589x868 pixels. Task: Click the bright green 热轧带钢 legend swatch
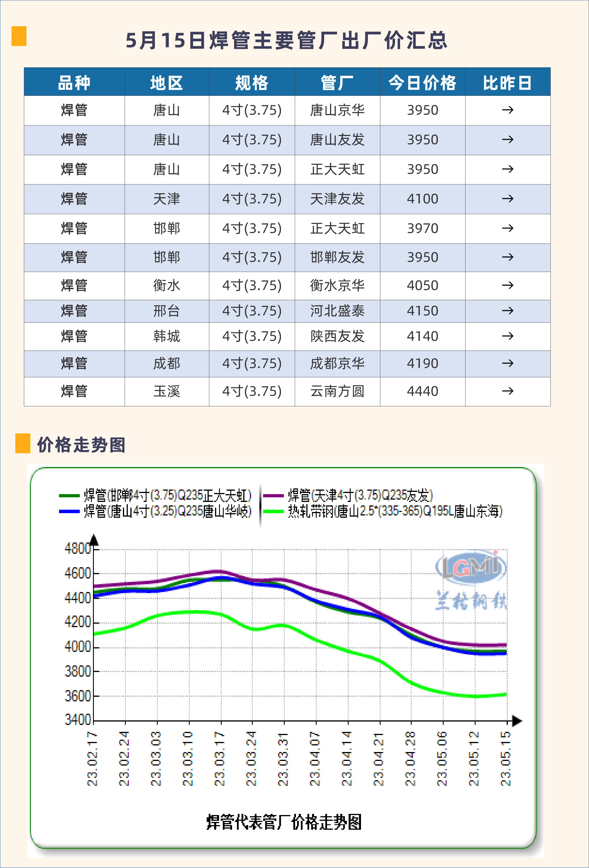(273, 511)
